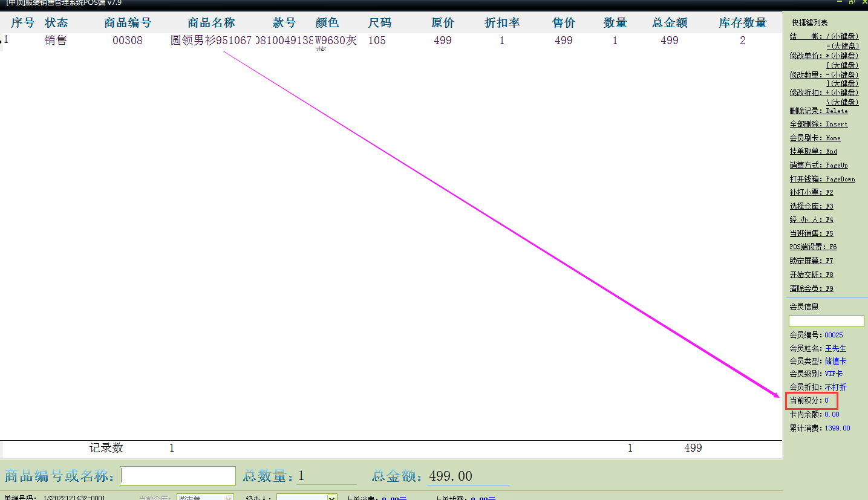Click 开始交班: F8 link
Screen dimensions: 868x500
click(x=811, y=274)
